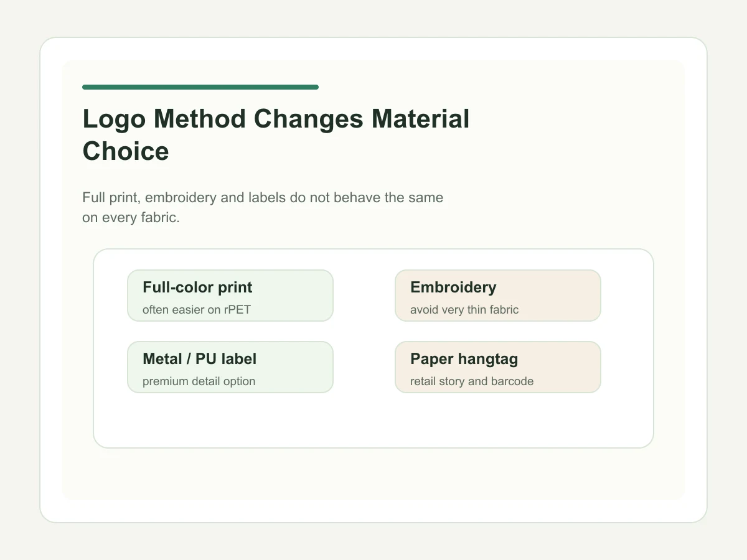Open the Paper hangtag card
The height and width of the screenshot is (560, 747).
pyautogui.click(x=498, y=367)
